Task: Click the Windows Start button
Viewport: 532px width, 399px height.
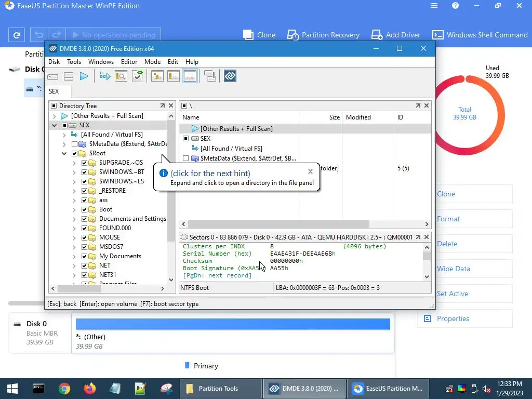Action: click(12, 389)
